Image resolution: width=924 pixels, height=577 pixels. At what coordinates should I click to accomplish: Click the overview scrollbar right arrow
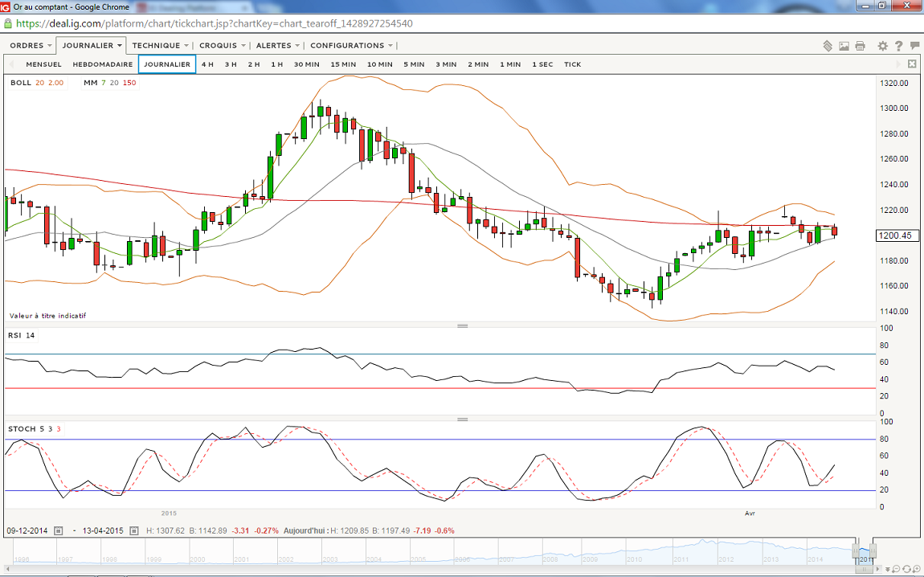[x=878, y=569]
